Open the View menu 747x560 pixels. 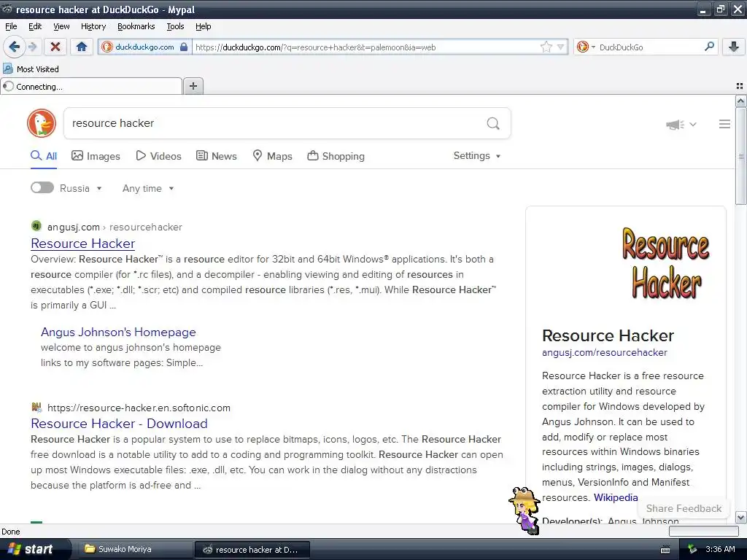(61, 26)
